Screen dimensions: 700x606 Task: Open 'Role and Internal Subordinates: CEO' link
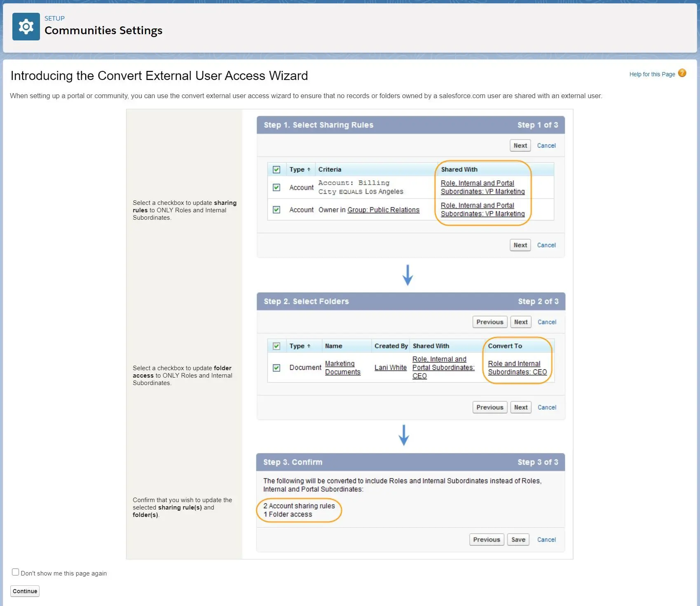[x=517, y=368]
